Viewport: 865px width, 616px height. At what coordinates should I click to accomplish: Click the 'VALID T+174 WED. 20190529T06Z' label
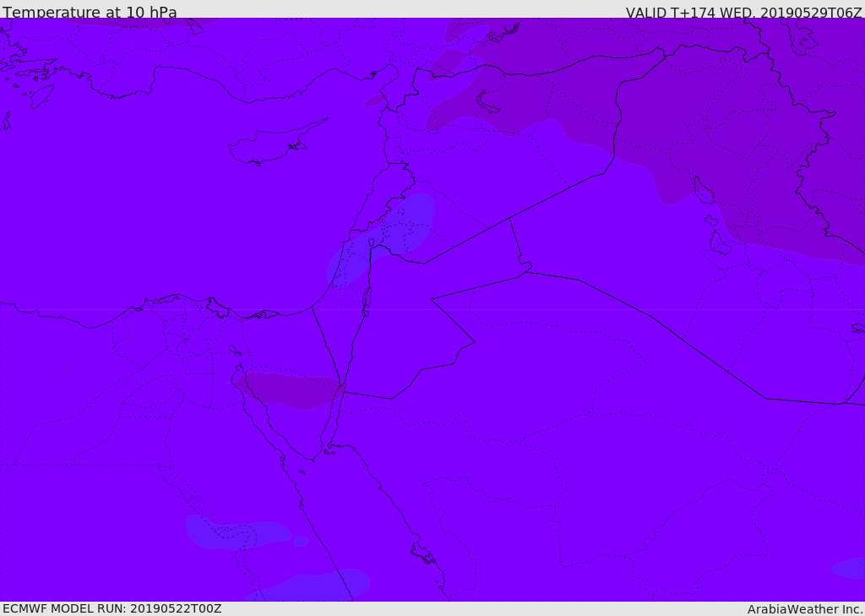[x=743, y=12]
